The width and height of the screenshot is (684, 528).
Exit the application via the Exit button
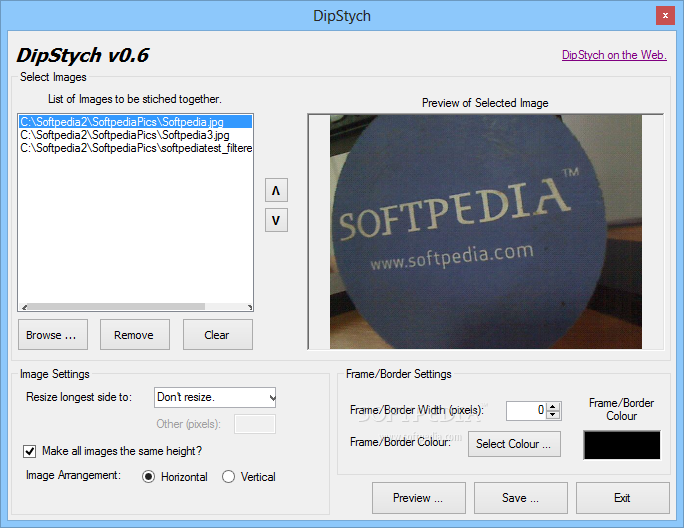pyautogui.click(x=623, y=498)
